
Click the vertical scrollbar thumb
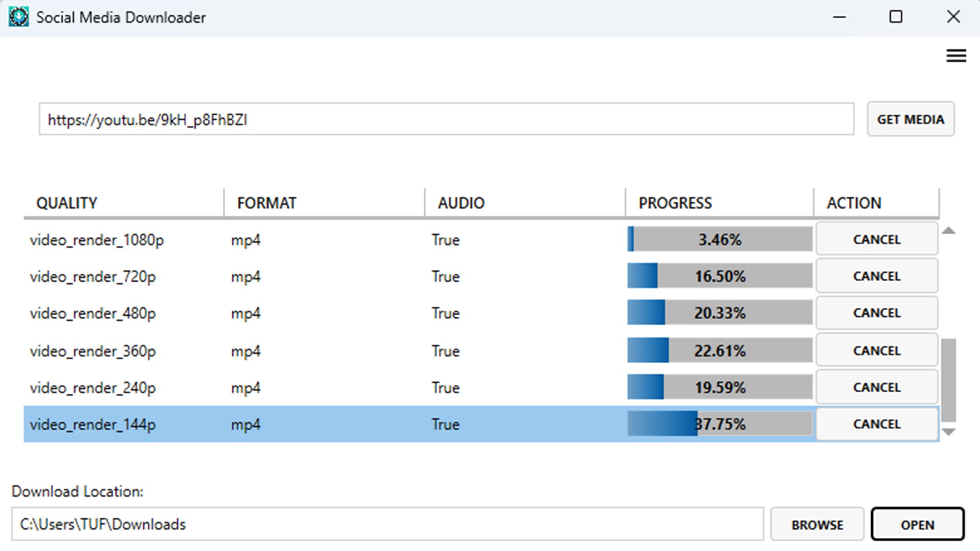[x=948, y=380]
